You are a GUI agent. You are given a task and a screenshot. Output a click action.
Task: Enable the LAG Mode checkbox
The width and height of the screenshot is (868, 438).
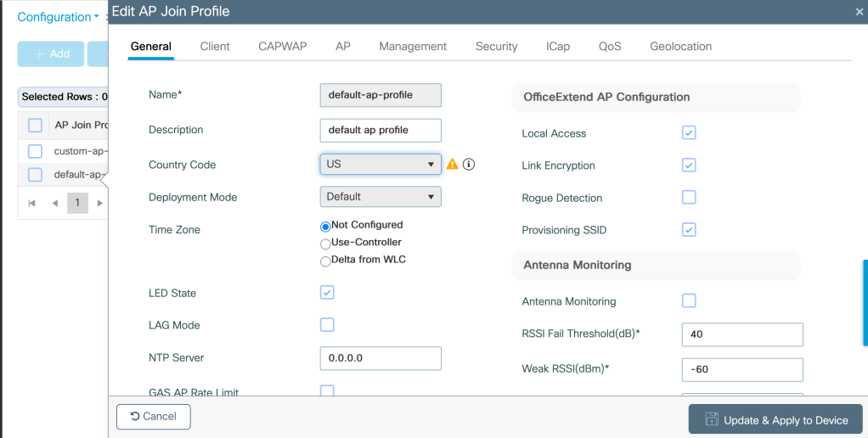(327, 325)
